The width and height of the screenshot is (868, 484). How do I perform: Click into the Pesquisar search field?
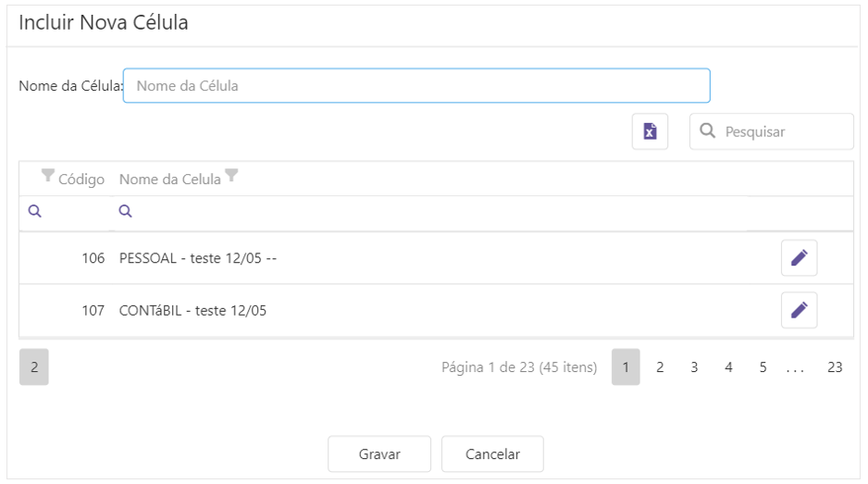pos(782,131)
